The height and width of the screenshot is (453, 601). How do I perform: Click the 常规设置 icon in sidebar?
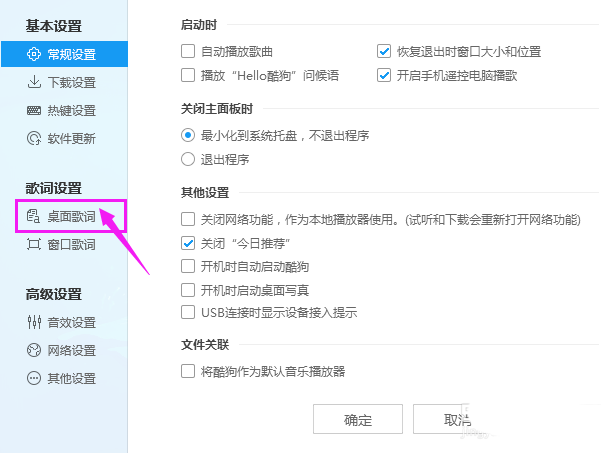pos(33,54)
